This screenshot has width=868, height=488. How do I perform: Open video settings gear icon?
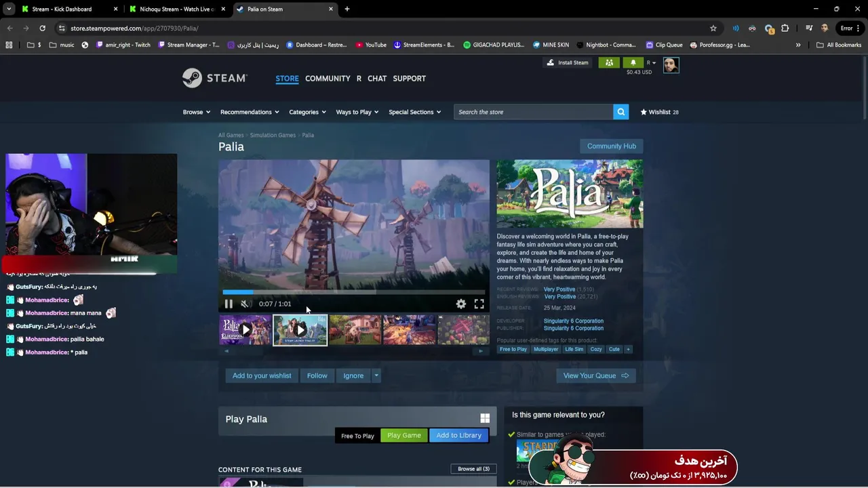point(461,304)
